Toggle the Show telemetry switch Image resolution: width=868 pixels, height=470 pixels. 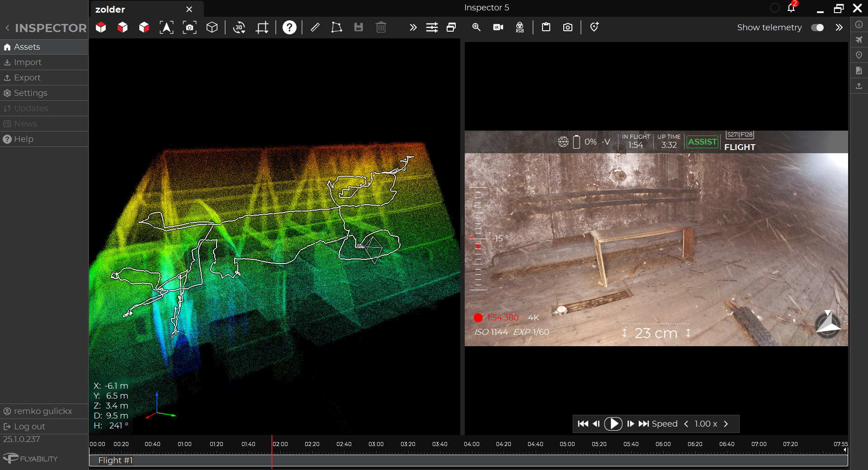(x=817, y=28)
